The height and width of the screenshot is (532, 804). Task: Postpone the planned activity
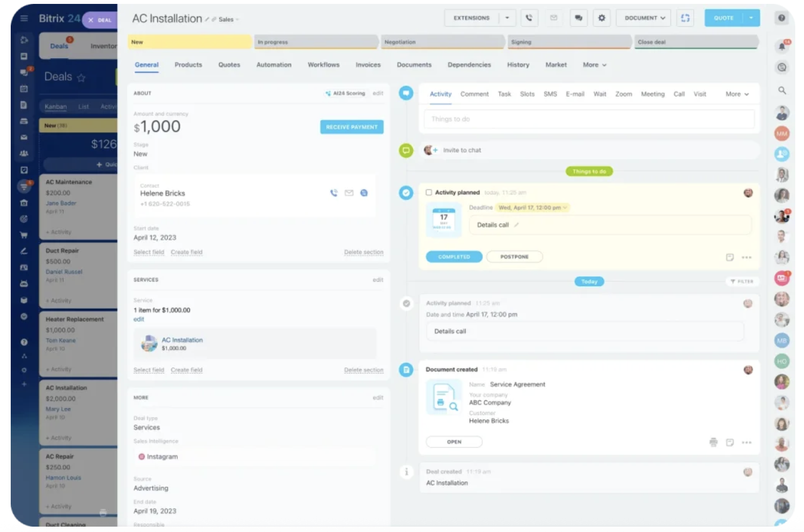(x=514, y=257)
